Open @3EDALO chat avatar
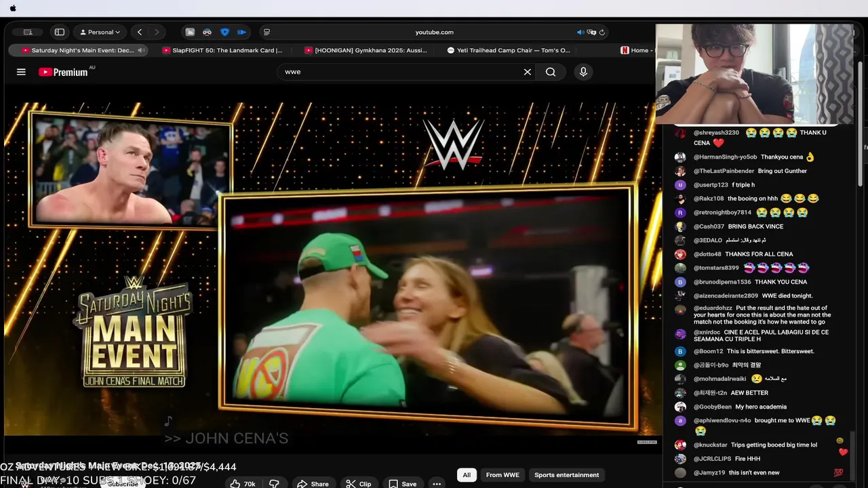Viewport: 868px width, 488px height. click(x=680, y=241)
